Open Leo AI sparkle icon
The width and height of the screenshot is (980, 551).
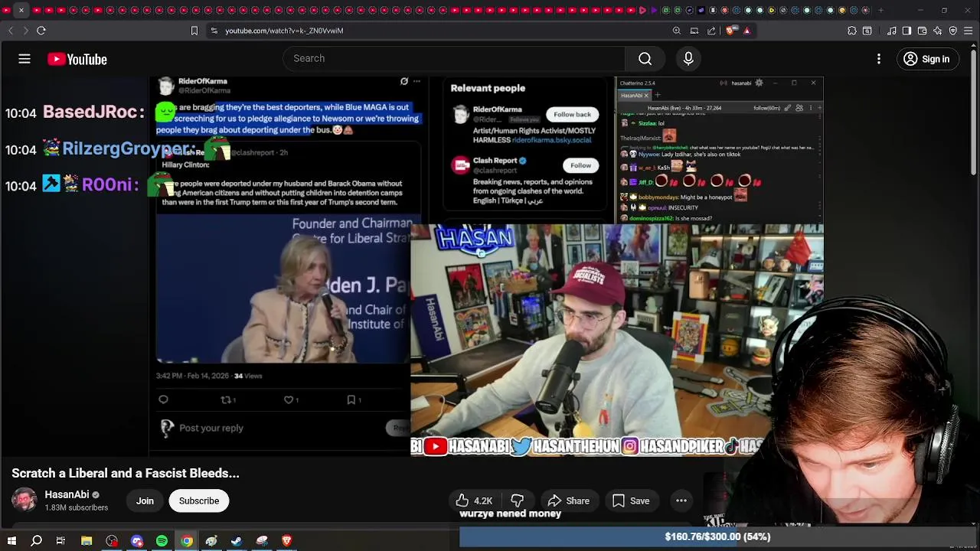(x=938, y=31)
